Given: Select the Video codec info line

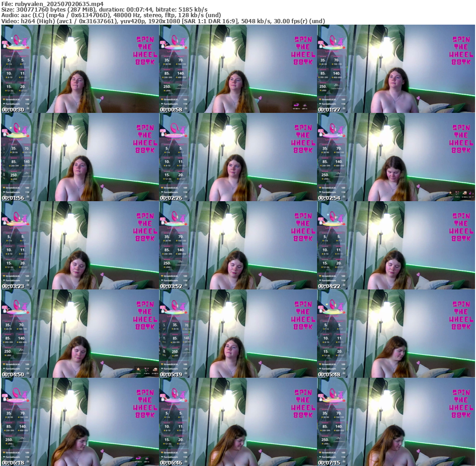Looking at the screenshot, I should point(163,21).
